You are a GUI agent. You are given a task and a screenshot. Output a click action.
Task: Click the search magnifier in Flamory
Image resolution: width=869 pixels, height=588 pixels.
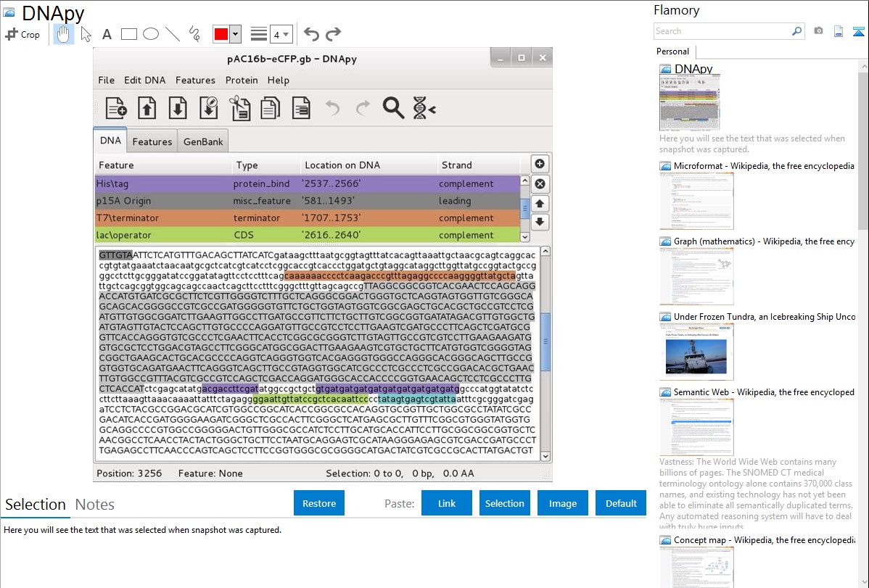click(797, 32)
